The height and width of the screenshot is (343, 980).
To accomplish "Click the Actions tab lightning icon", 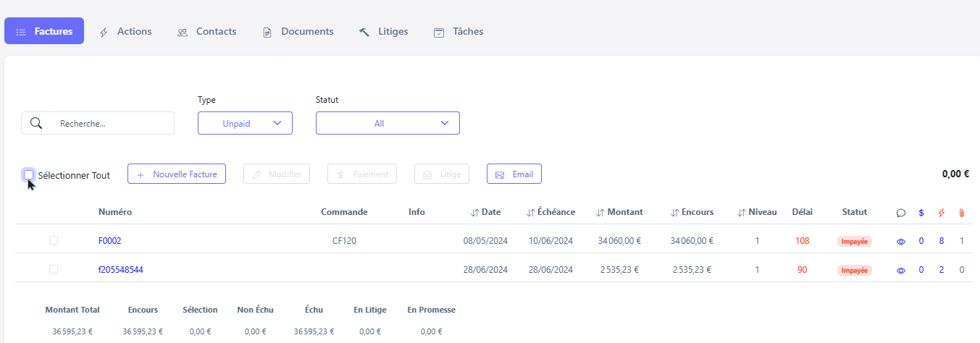I will [104, 32].
